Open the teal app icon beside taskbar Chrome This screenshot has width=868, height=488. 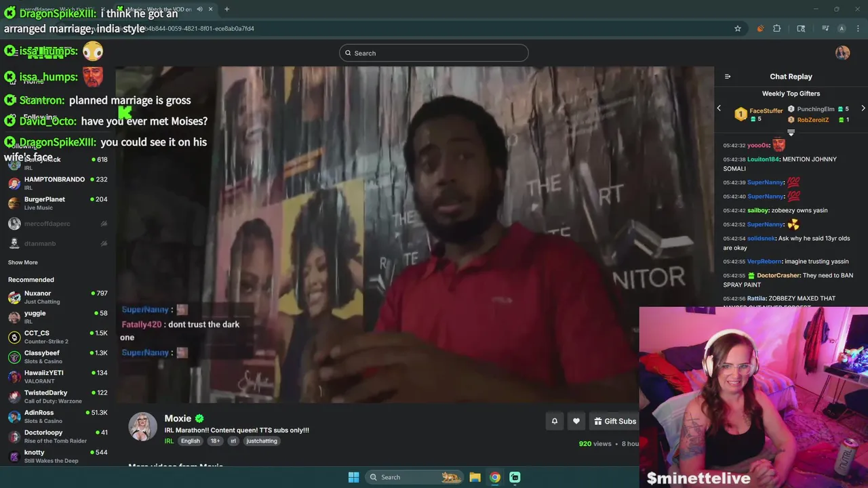click(x=515, y=477)
